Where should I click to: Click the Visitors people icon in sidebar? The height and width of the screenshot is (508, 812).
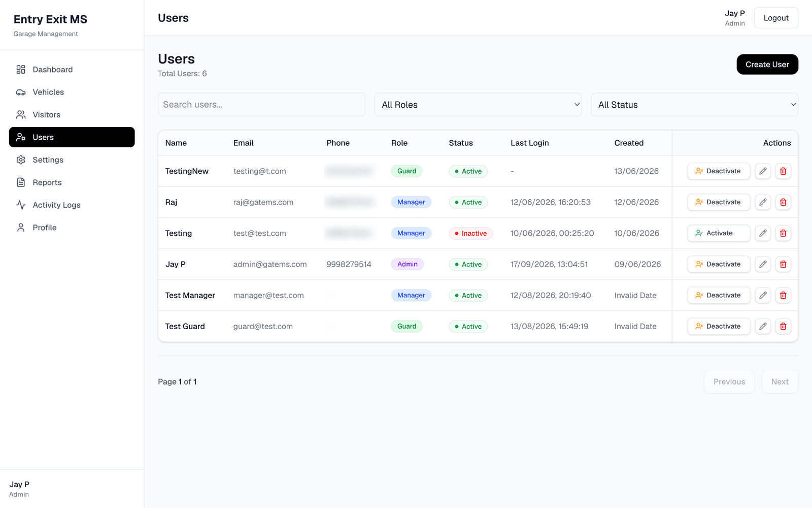(x=21, y=115)
